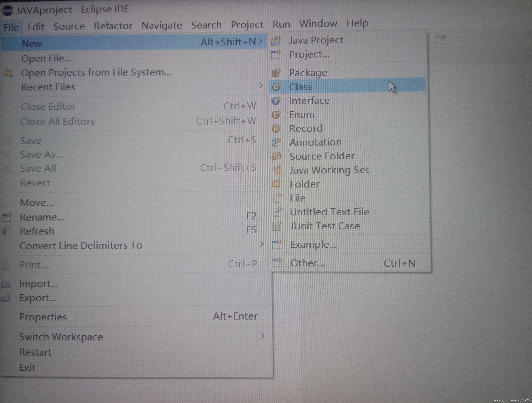
Task: Click the JUnit Test Case icon
Action: pyautogui.click(x=277, y=226)
